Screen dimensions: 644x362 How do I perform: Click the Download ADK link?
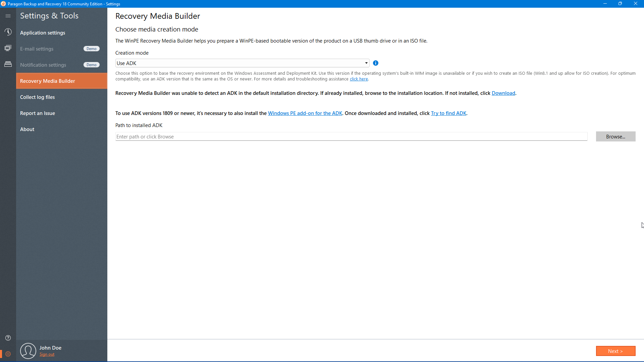[x=503, y=93]
